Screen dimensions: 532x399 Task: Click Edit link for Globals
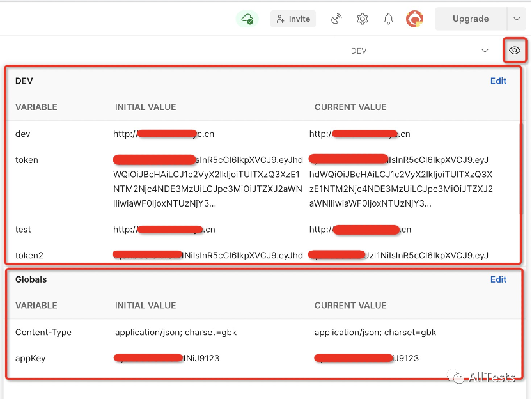tap(498, 279)
